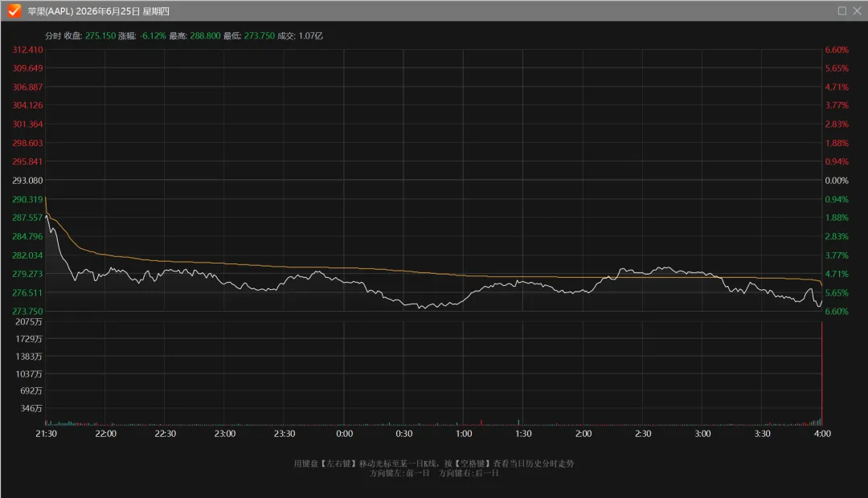Click price axis label 309.649
Screen dimensions: 868x498
coord(27,68)
